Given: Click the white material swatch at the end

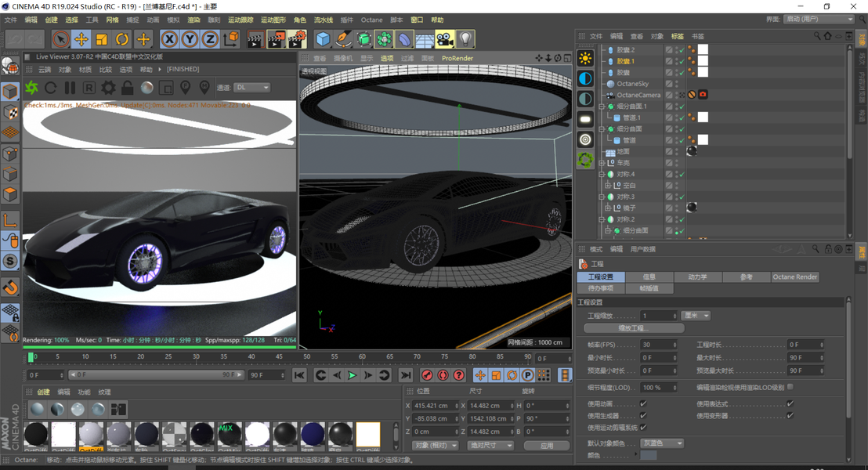Looking at the screenshot, I should tap(367, 435).
